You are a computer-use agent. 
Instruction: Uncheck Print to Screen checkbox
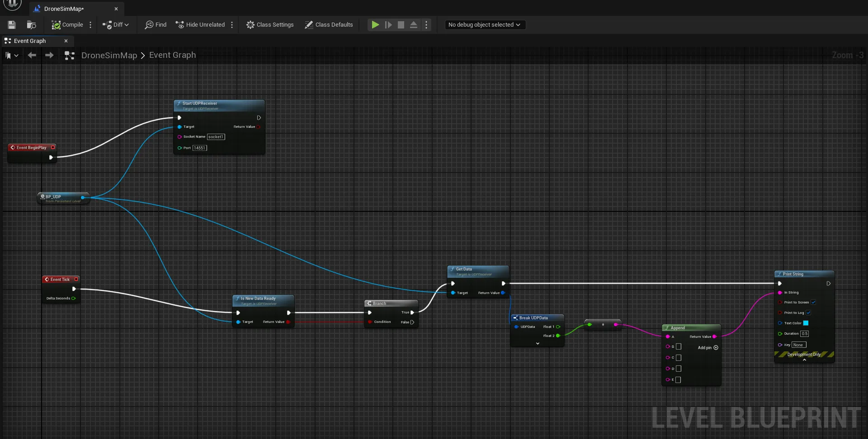[813, 303]
